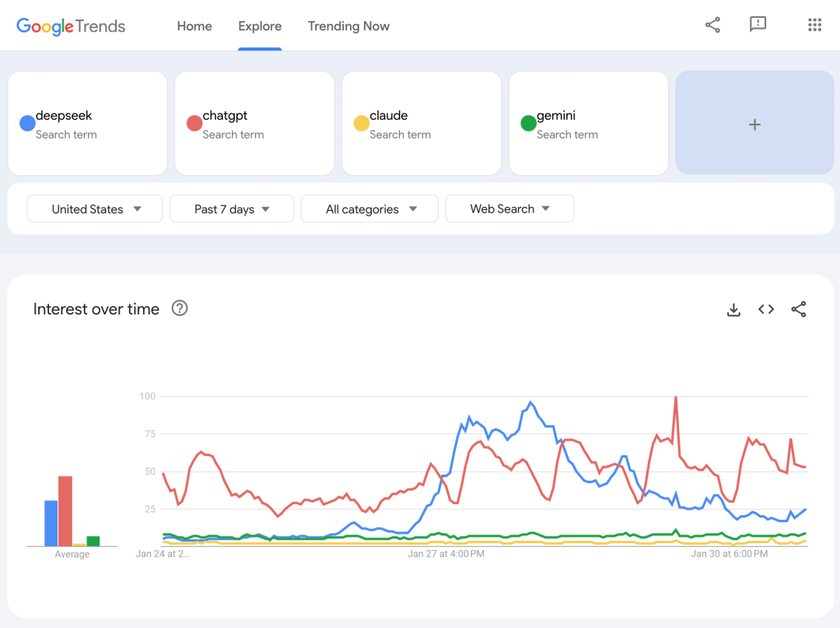Go to the Home tab
The width and height of the screenshot is (840, 628).
[194, 26]
